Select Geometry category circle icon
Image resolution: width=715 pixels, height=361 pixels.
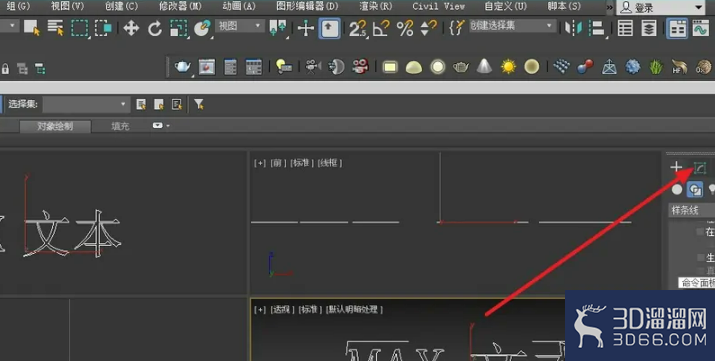(x=677, y=189)
